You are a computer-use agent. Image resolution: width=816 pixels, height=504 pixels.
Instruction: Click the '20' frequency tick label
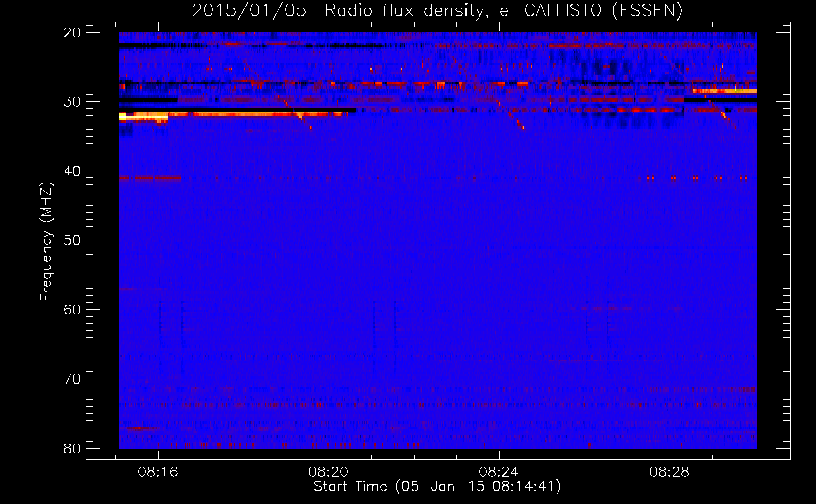point(73,33)
